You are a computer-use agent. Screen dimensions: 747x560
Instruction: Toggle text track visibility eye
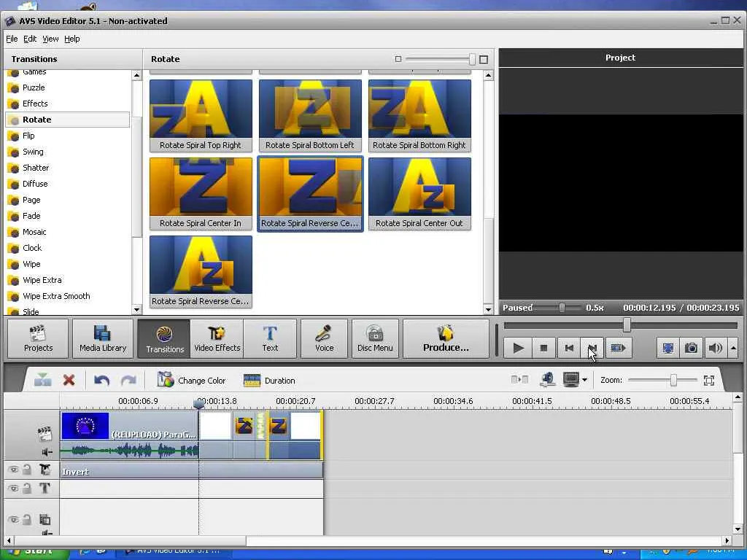click(14, 489)
